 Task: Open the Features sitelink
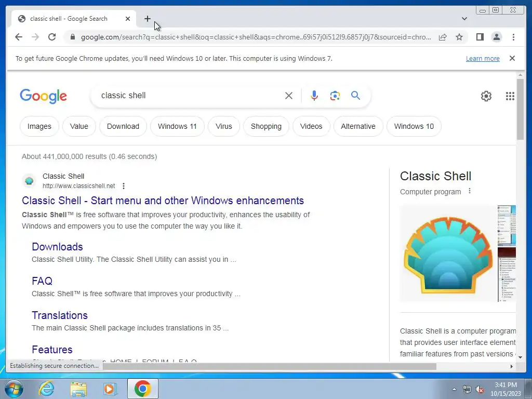[x=52, y=350]
